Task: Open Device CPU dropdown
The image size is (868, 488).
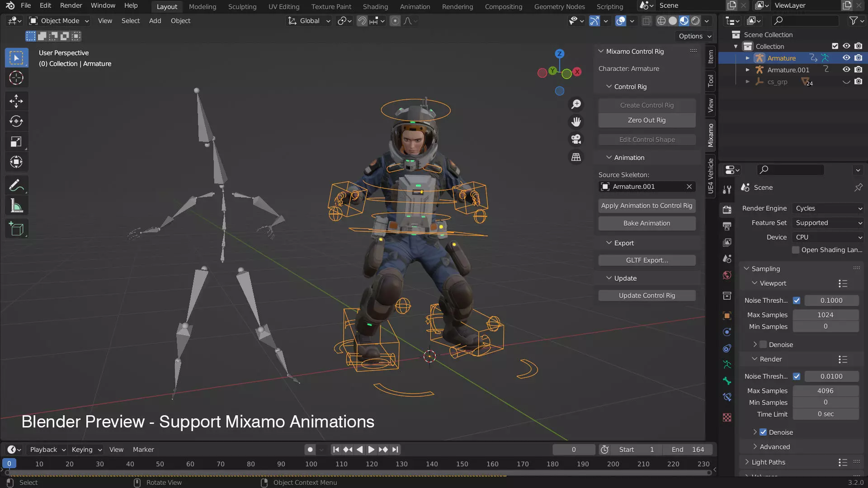Action: pyautogui.click(x=828, y=237)
